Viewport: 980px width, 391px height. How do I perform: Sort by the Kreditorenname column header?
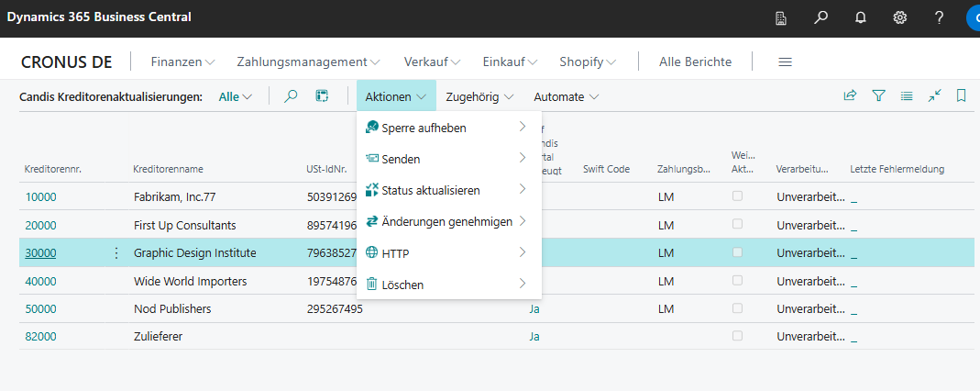(x=168, y=169)
